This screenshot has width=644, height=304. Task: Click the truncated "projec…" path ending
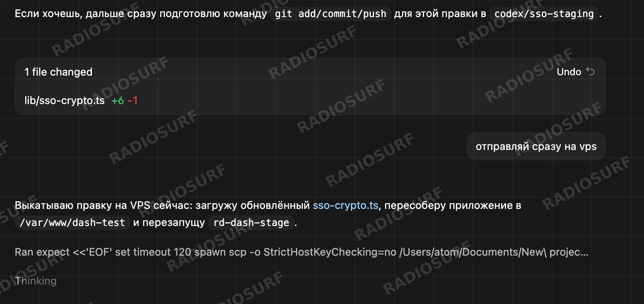[569, 252]
